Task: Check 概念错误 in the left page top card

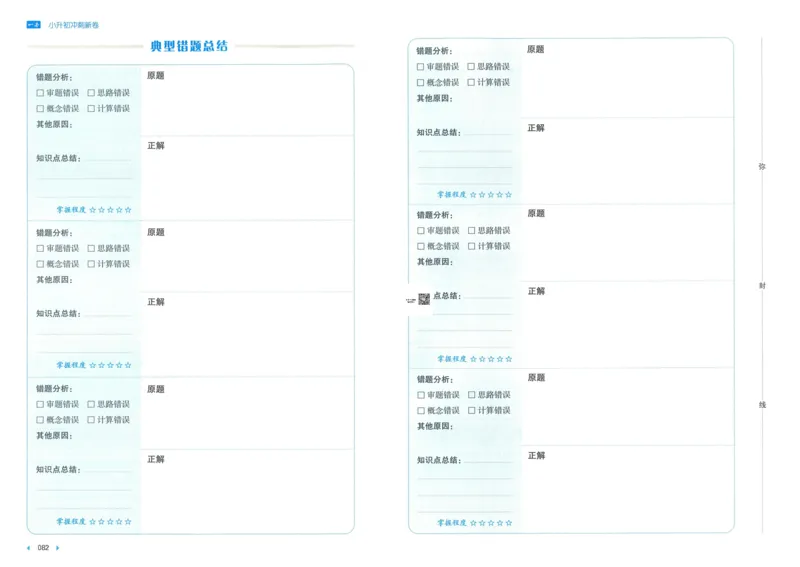Action: [x=40, y=109]
